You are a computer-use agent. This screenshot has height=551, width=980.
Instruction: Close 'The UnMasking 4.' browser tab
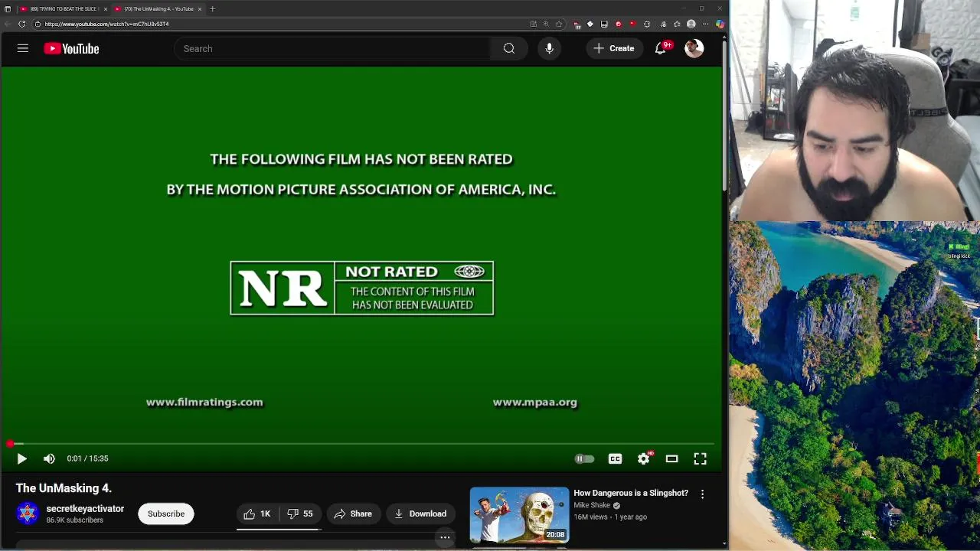pyautogui.click(x=200, y=8)
